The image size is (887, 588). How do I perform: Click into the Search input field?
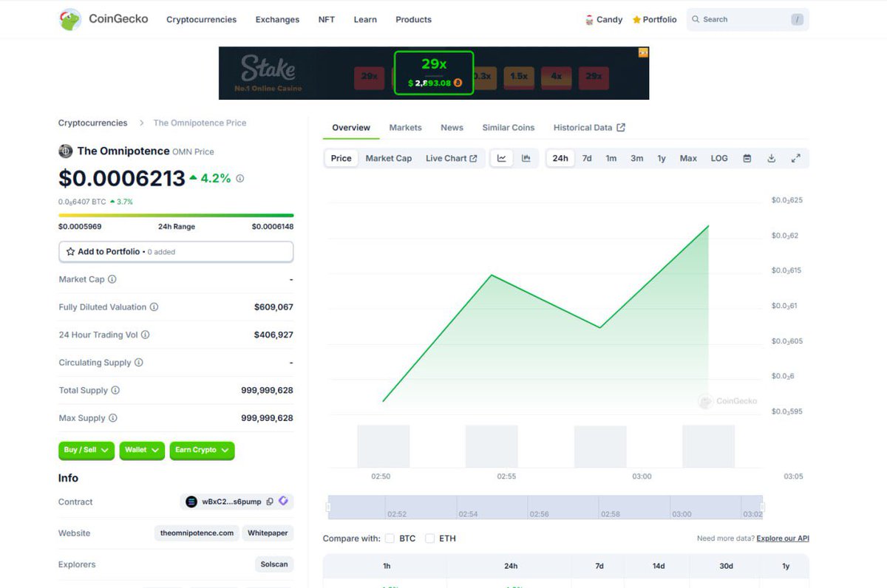point(747,20)
